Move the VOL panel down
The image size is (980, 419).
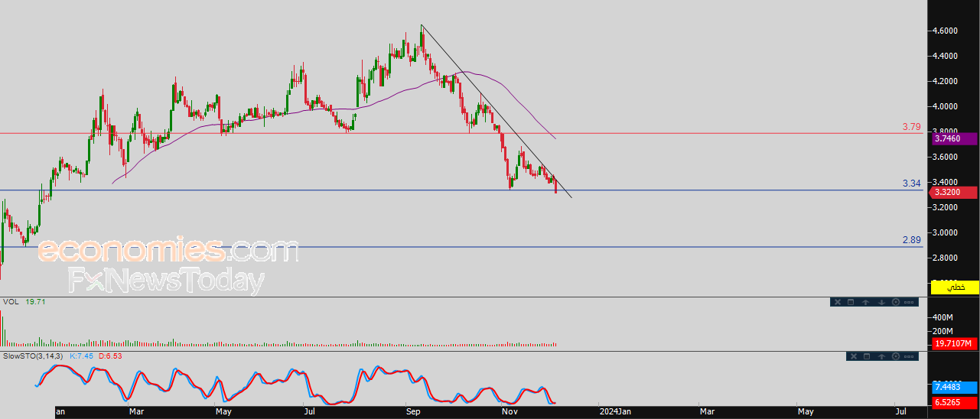881,302
